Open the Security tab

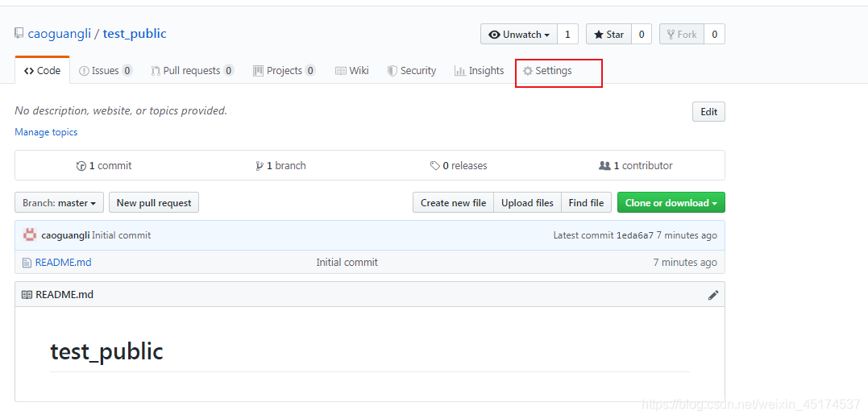click(x=412, y=71)
